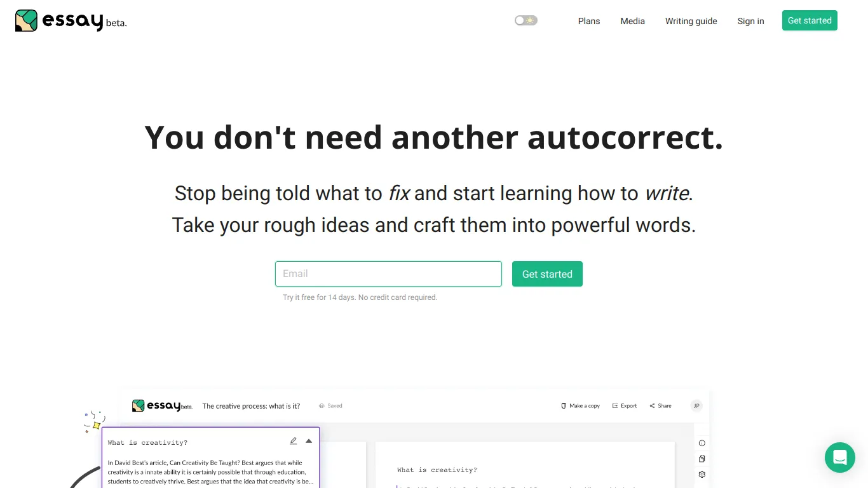Click the Make a copy icon

pos(564,405)
